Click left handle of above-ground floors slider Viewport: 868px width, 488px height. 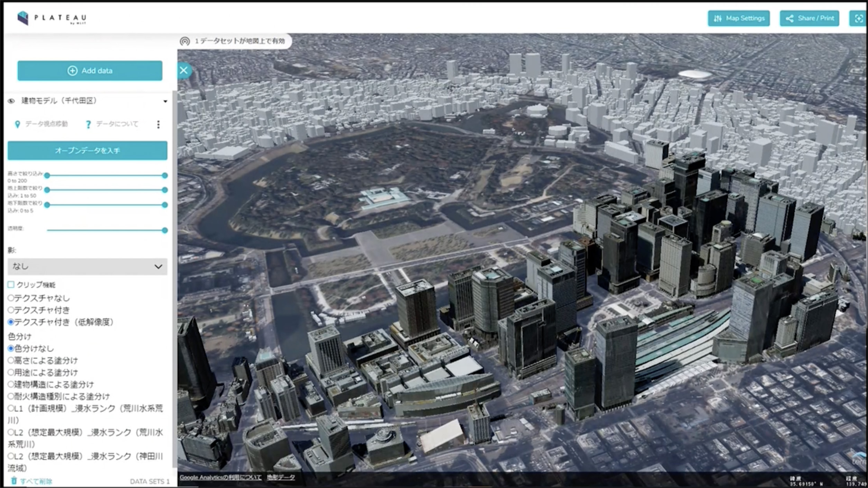click(x=47, y=190)
